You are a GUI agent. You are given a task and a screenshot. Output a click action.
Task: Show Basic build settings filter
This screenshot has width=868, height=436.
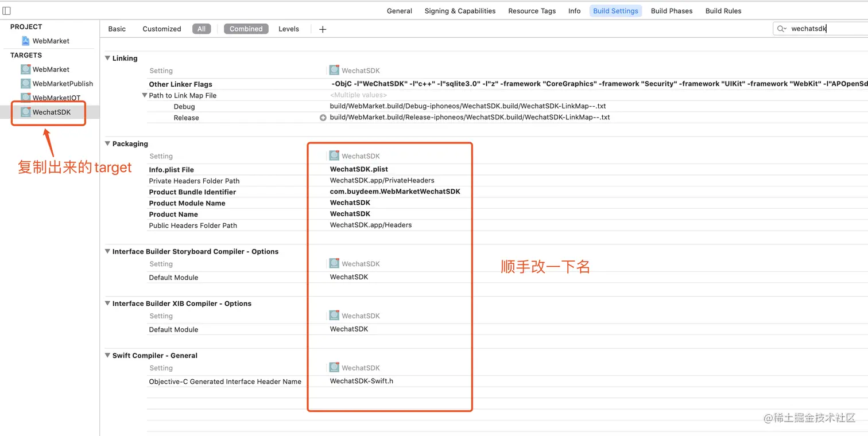pos(117,29)
